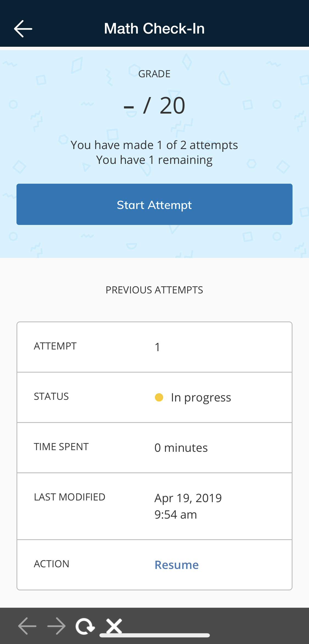Tap the "You have 1 remaining" text
Screen dimensions: 309x644
[x=154, y=160]
